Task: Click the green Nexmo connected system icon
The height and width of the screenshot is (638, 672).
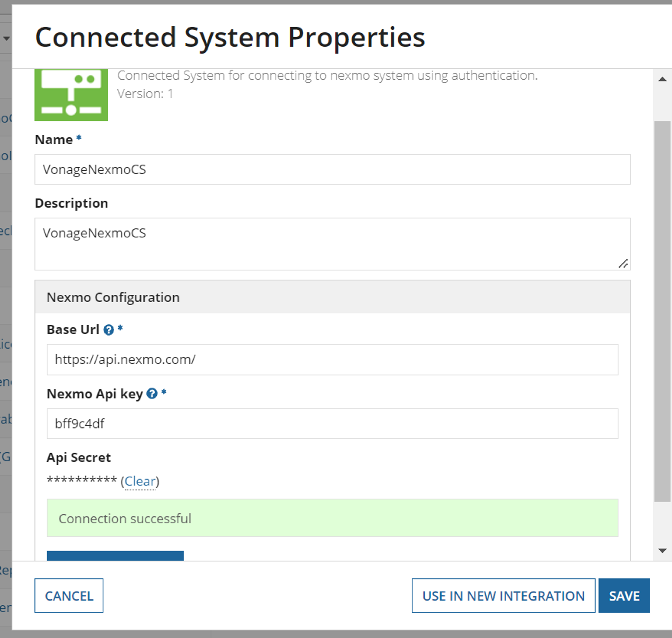Action: 71,95
